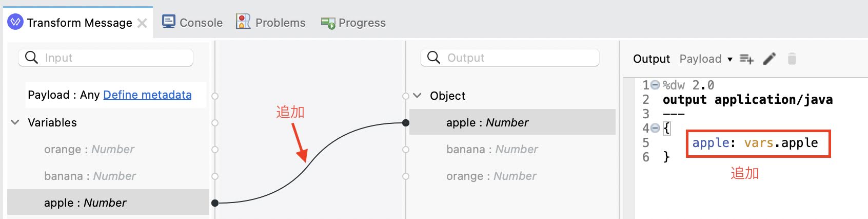868x219 pixels.
Task: Fold the code block at line 4
Action: click(655, 128)
